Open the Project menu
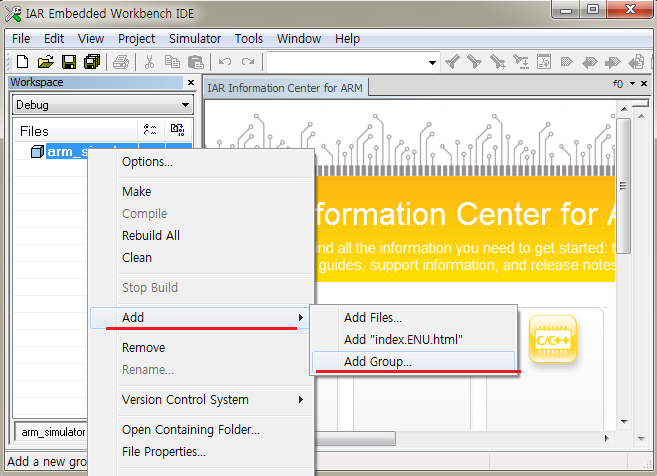The image size is (657, 476). pyautogui.click(x=136, y=39)
